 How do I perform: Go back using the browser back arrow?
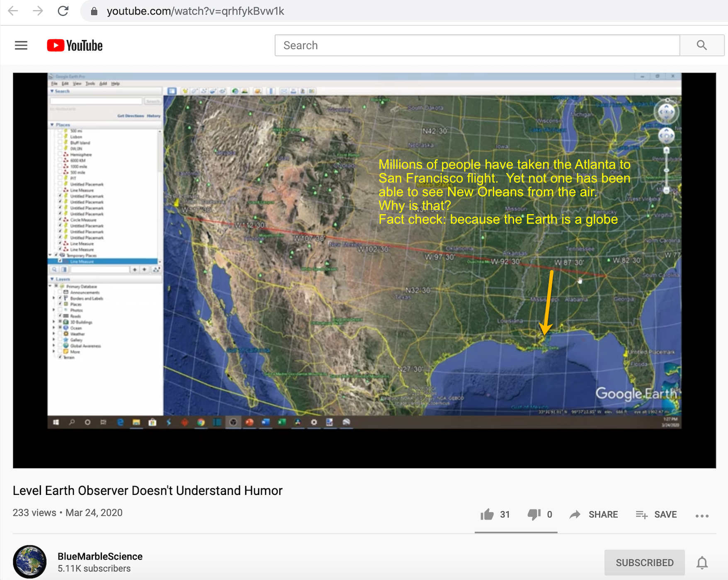point(13,11)
